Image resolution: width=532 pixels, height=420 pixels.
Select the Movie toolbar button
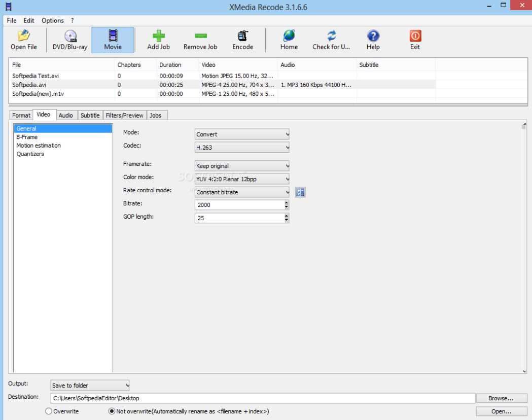click(113, 40)
